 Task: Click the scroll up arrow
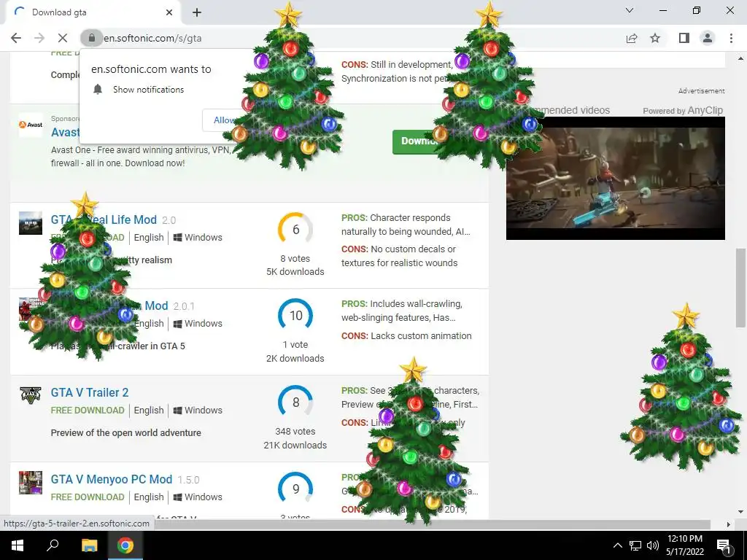click(x=740, y=58)
